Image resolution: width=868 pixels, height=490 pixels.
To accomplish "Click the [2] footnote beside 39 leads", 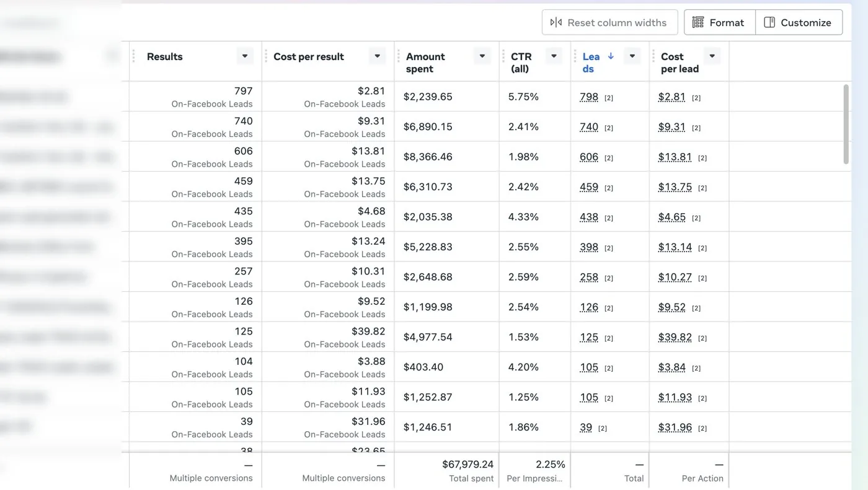I will 603,428.
